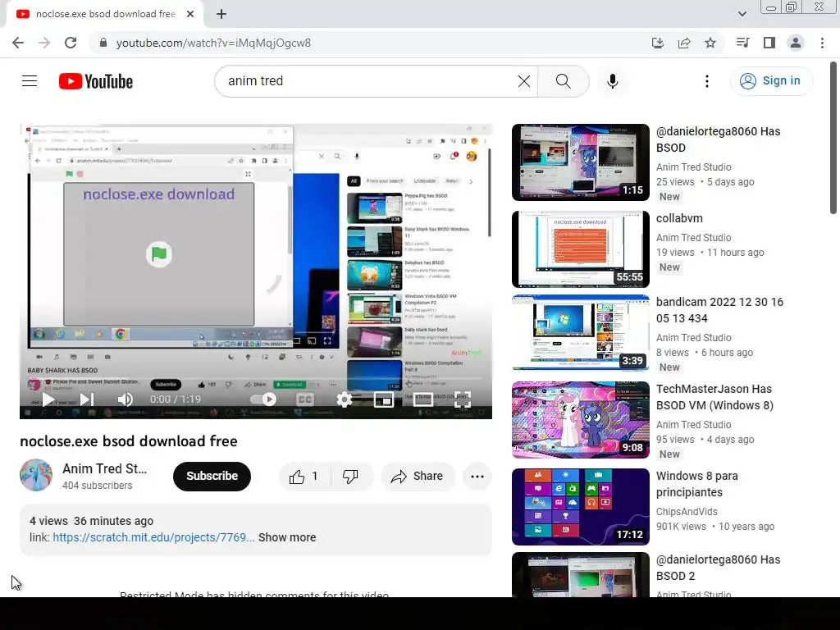Open Chrome profile avatar
The width and height of the screenshot is (840, 630).
click(796, 43)
